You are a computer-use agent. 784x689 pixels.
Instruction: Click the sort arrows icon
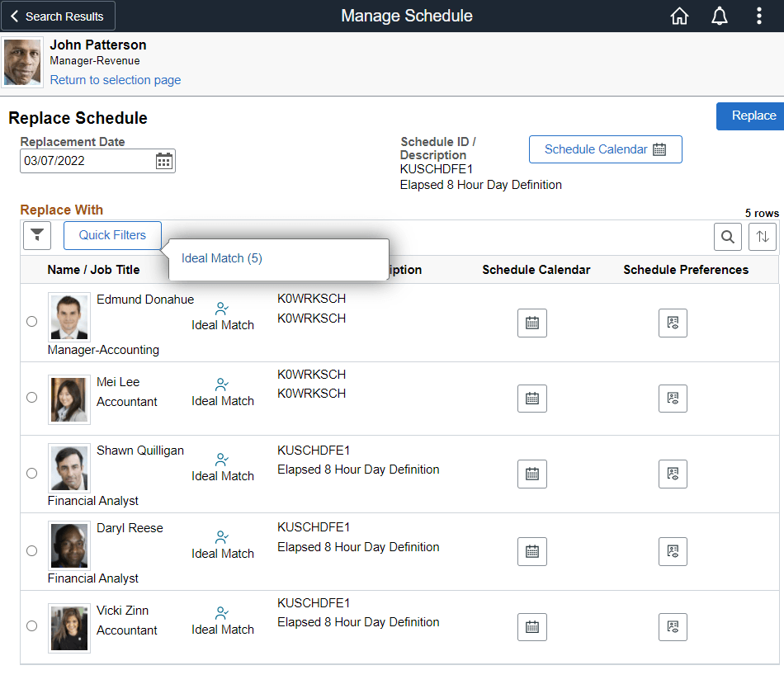[x=763, y=237]
